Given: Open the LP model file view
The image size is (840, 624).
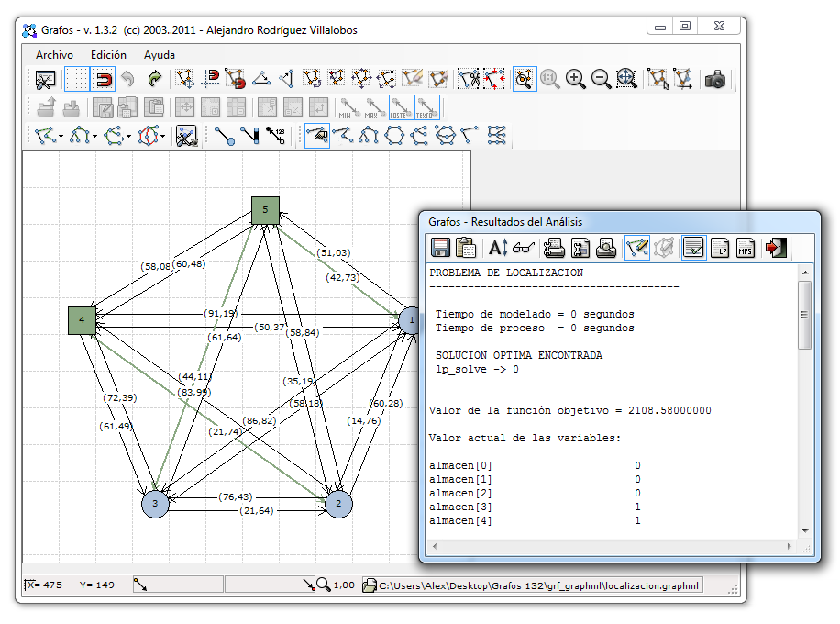Looking at the screenshot, I should point(720,247).
